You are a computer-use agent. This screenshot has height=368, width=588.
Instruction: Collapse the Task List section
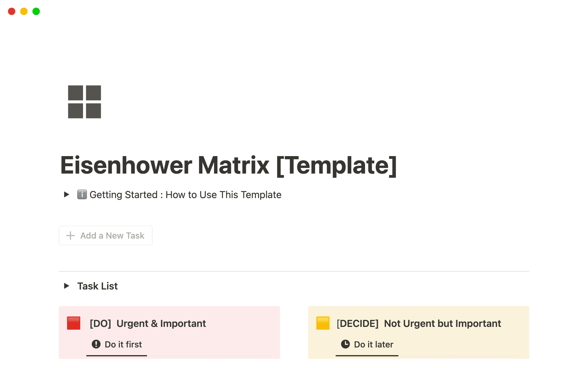[x=66, y=286]
